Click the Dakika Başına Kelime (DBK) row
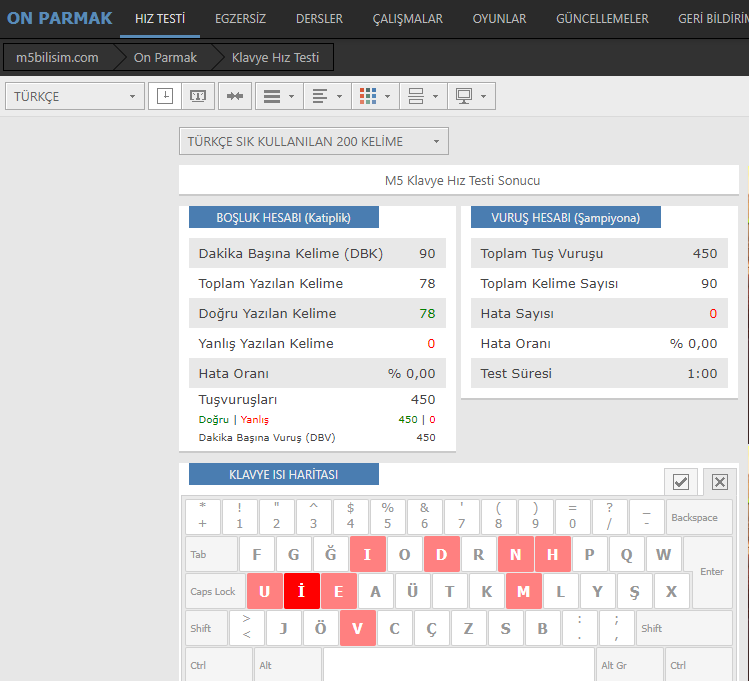 coord(317,253)
